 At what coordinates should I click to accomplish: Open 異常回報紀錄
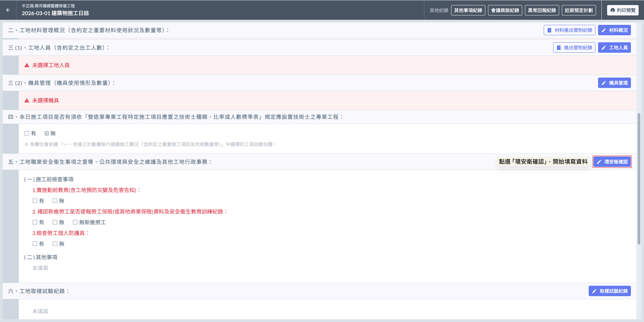(542, 10)
